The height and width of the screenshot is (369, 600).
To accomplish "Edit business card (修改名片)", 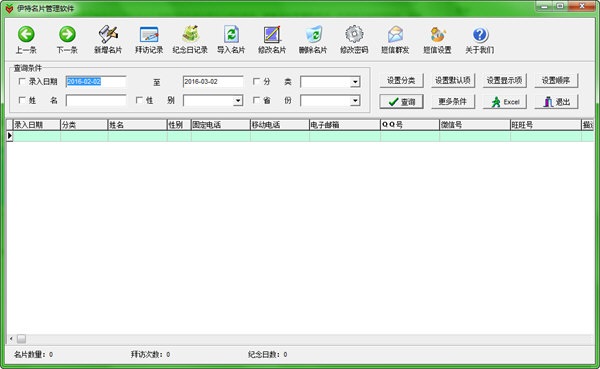I will click(272, 40).
